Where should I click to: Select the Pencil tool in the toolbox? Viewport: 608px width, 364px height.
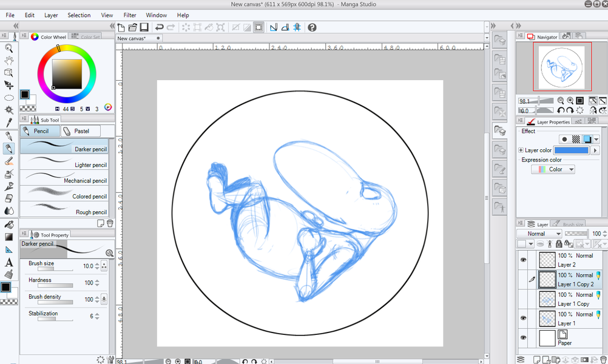point(9,149)
